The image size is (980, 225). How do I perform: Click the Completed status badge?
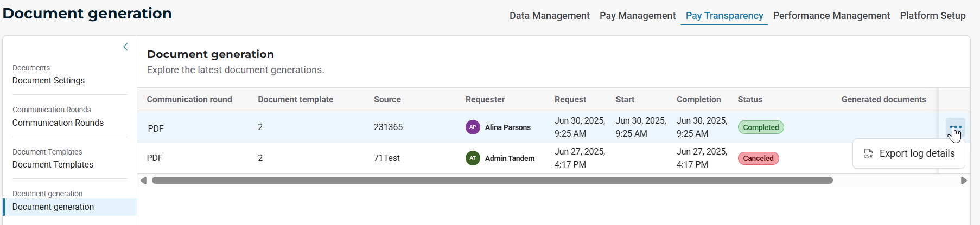[760, 127]
